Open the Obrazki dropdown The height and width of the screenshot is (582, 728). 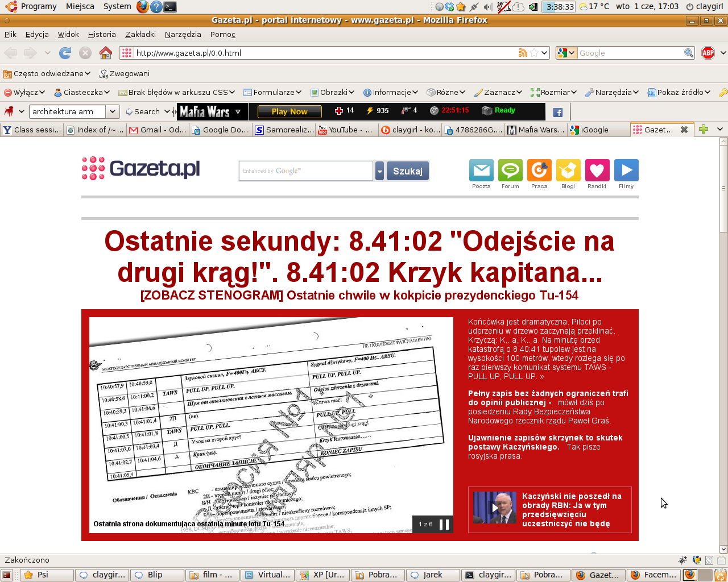click(x=333, y=92)
